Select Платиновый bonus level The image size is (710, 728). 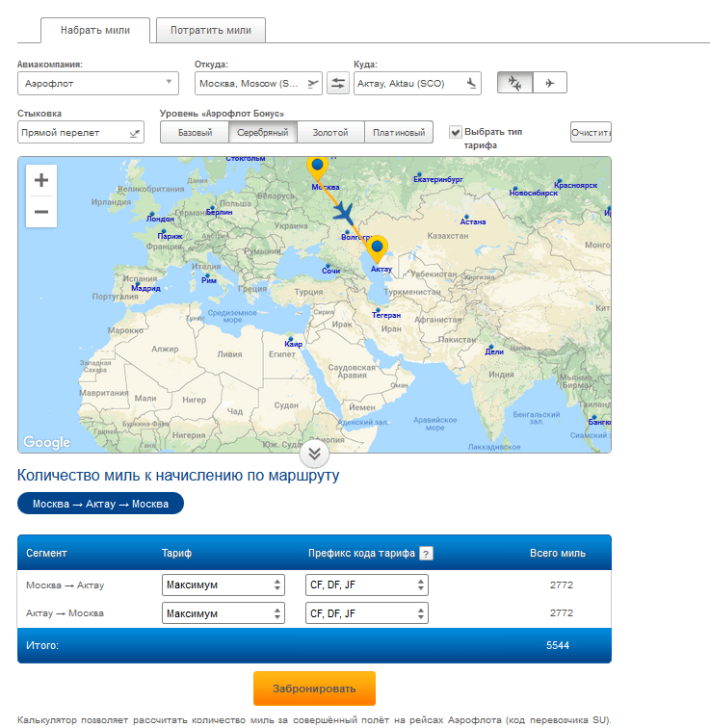click(399, 132)
